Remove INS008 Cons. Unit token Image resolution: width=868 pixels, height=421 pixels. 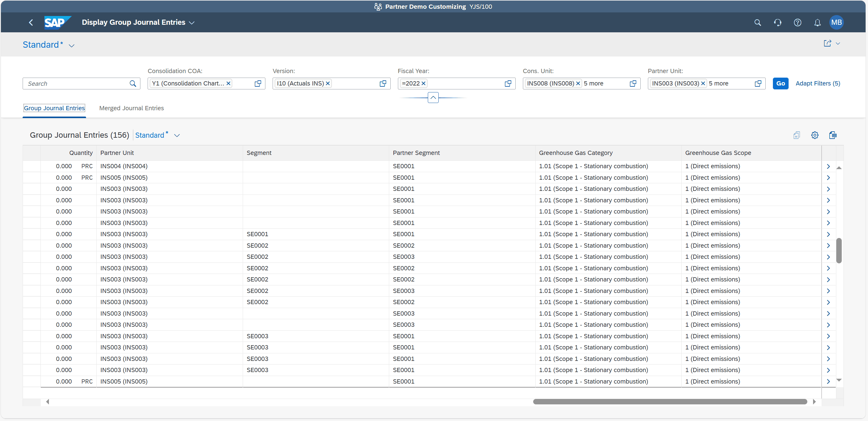pos(578,84)
